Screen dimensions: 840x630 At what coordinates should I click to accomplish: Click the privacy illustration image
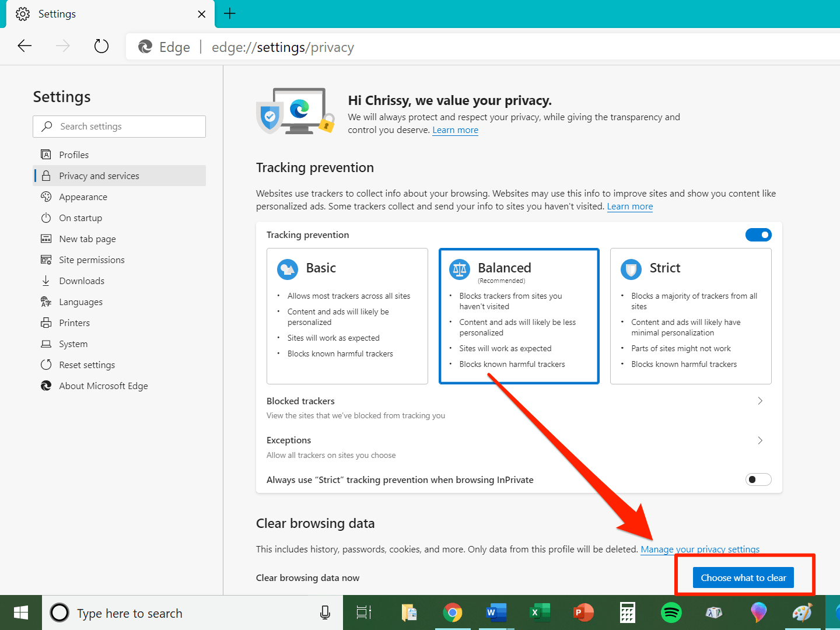(296, 111)
